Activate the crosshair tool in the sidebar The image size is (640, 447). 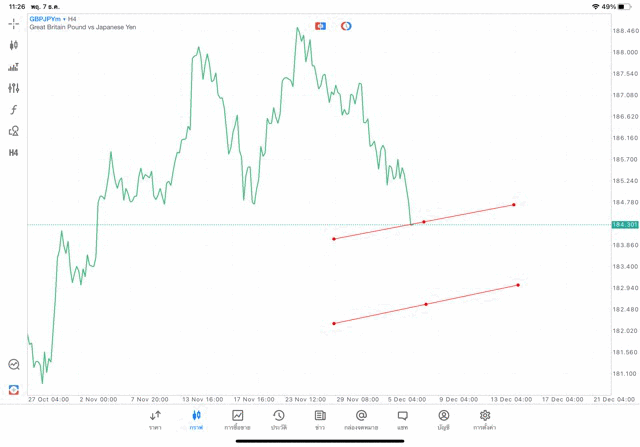coord(13,23)
